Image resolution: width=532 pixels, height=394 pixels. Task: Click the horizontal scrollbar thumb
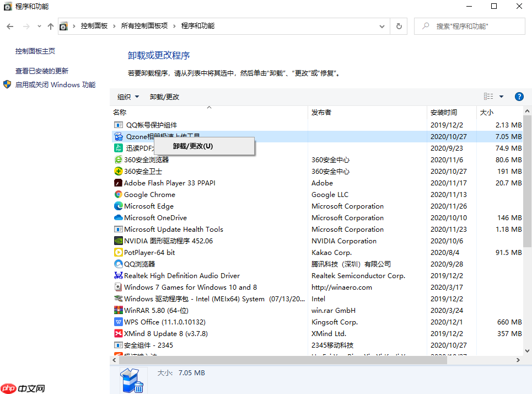283,360
